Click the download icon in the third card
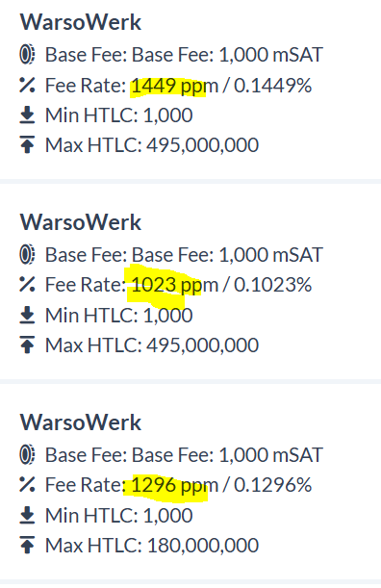 pos(27,515)
